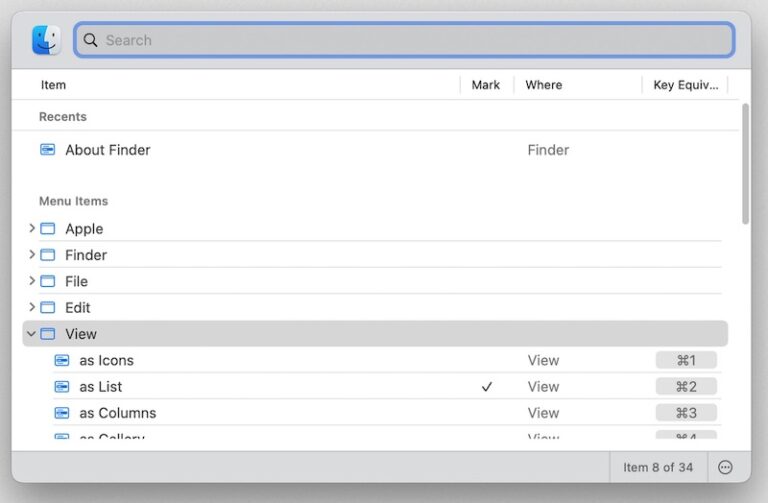The height and width of the screenshot is (503, 768).
Task: Click the Apple menu folder icon
Action: (x=48, y=229)
